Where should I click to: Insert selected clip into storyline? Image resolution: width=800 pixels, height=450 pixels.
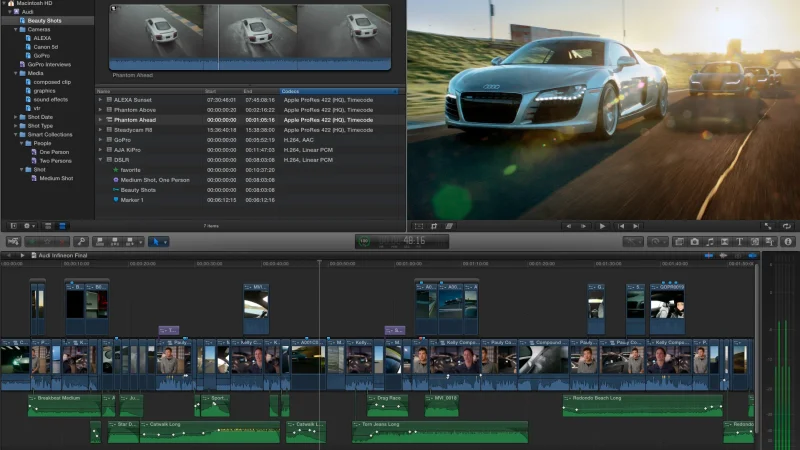(x=115, y=242)
